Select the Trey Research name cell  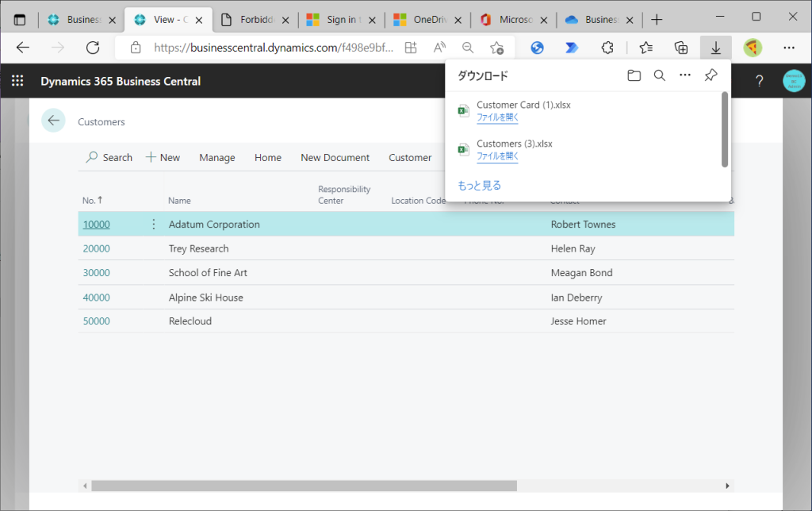click(x=198, y=249)
